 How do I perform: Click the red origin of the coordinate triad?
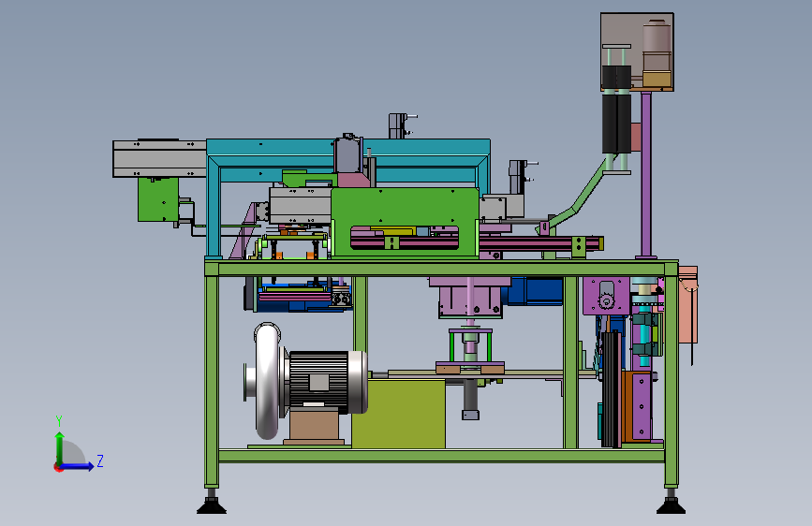(58, 467)
